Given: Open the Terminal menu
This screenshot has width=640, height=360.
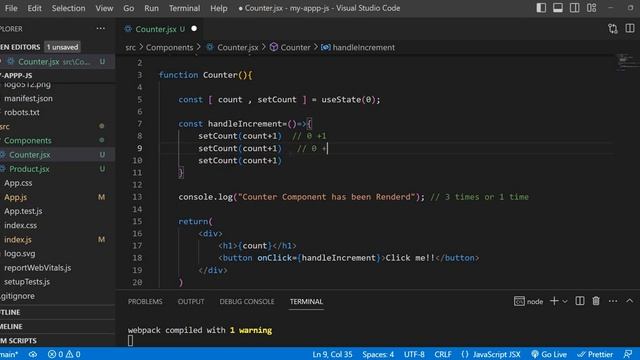Looking at the screenshot, I should [184, 8].
